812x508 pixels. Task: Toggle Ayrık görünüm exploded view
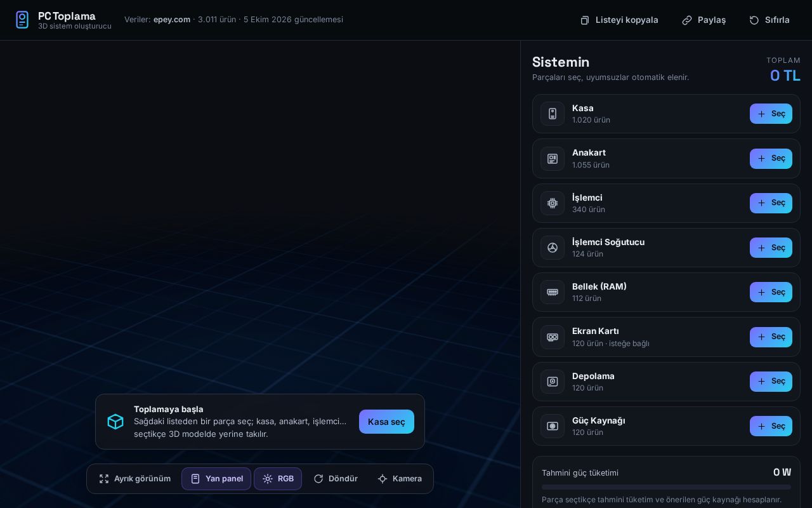pos(135,479)
